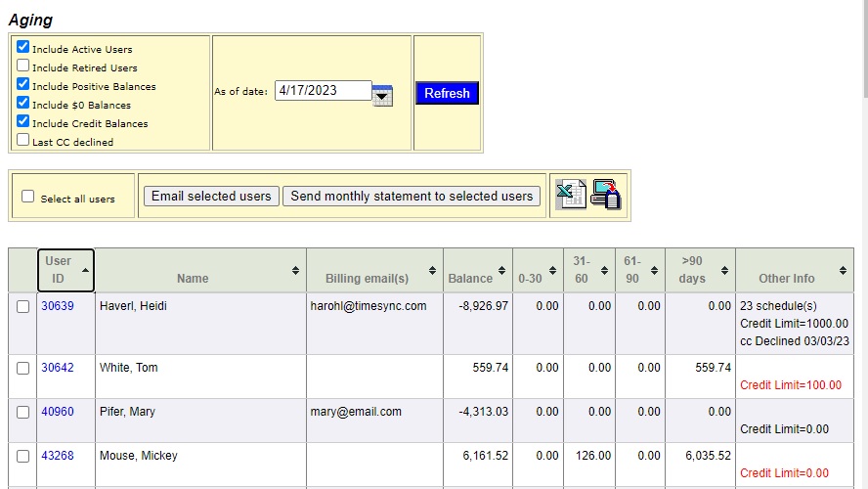Sort by >90 days column arrows
The image size is (868, 489).
click(x=724, y=270)
